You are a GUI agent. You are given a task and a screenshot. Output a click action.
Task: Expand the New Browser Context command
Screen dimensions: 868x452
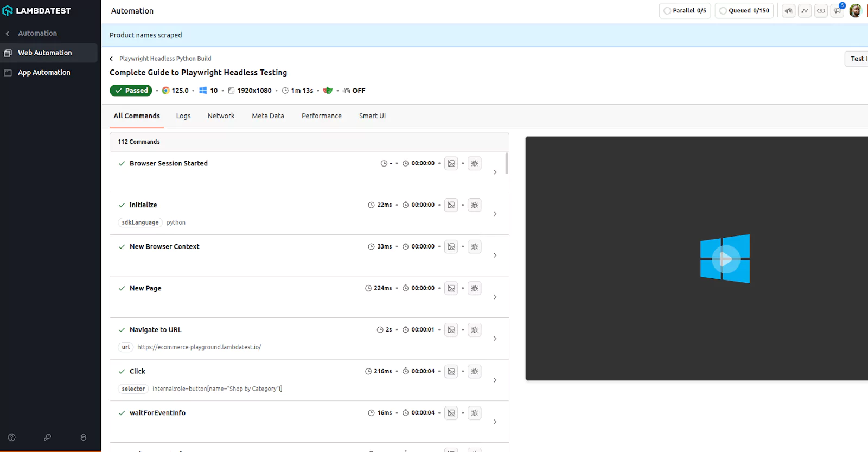tap(495, 256)
